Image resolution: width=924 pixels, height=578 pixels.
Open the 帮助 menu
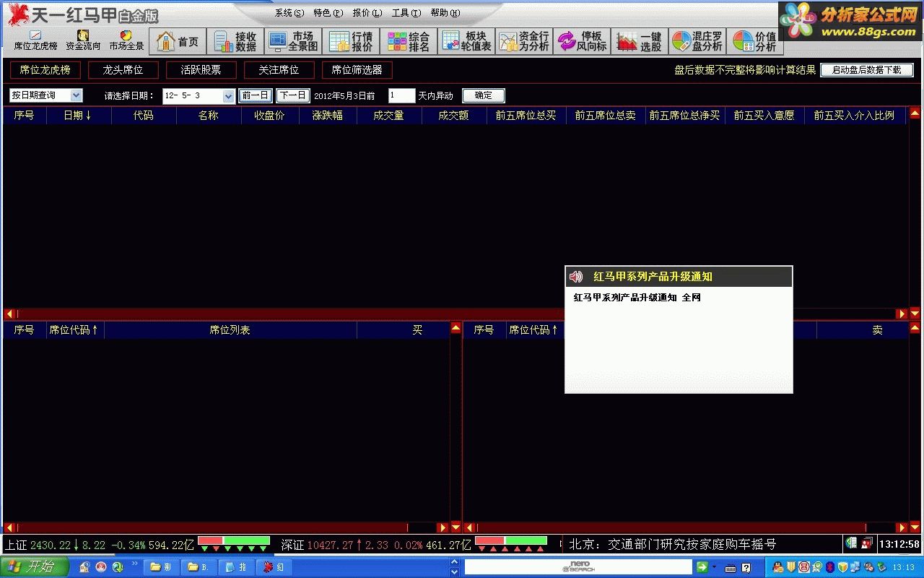pyautogui.click(x=445, y=13)
